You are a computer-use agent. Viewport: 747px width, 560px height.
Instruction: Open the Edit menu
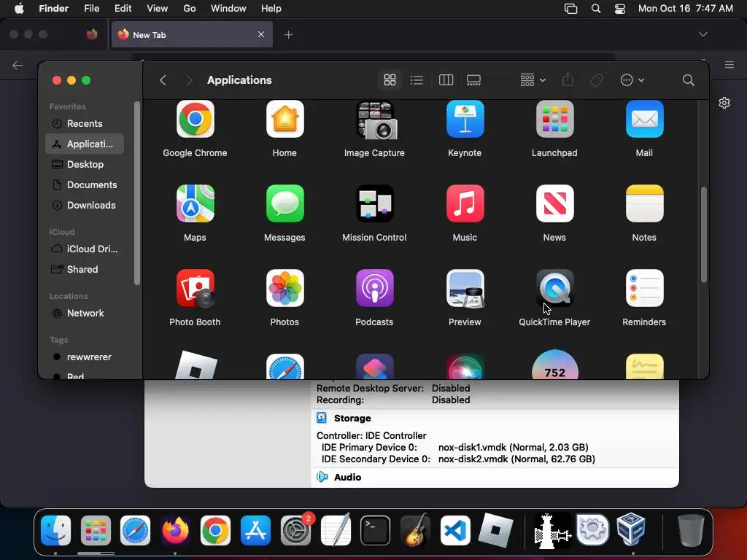[123, 9]
